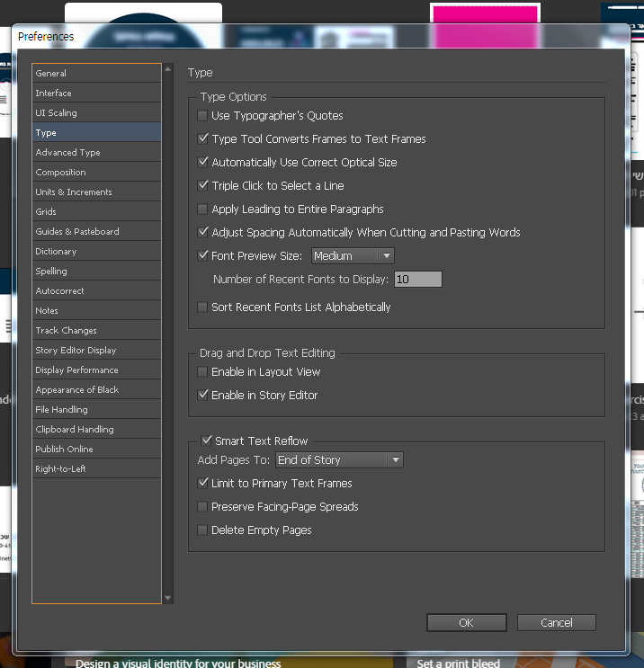Click the Cancel button

[557, 623]
